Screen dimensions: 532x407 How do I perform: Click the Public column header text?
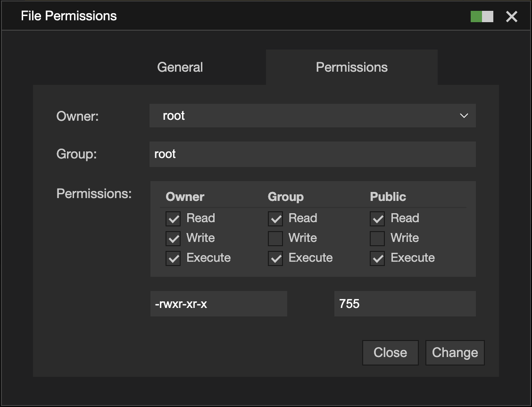point(388,197)
